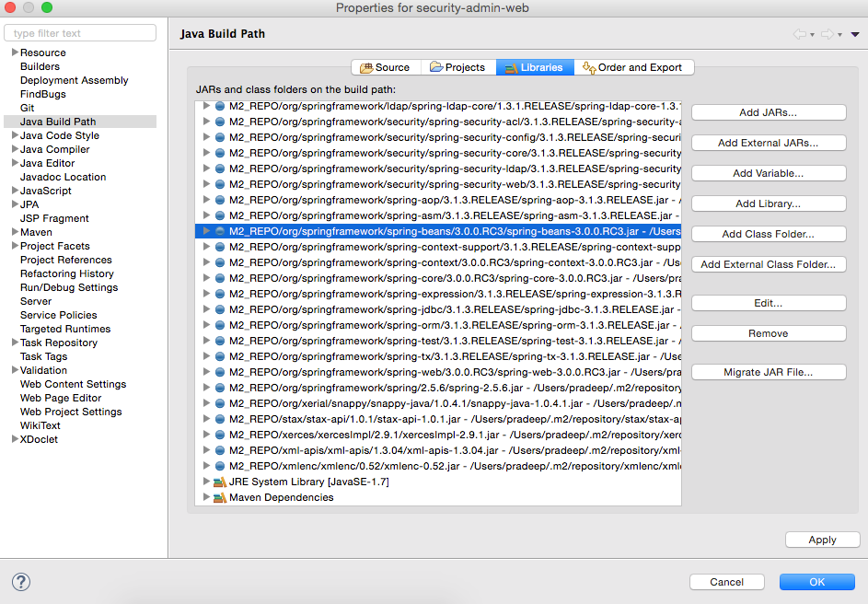Switch to the Source tab
The image size is (868, 604).
click(386, 67)
